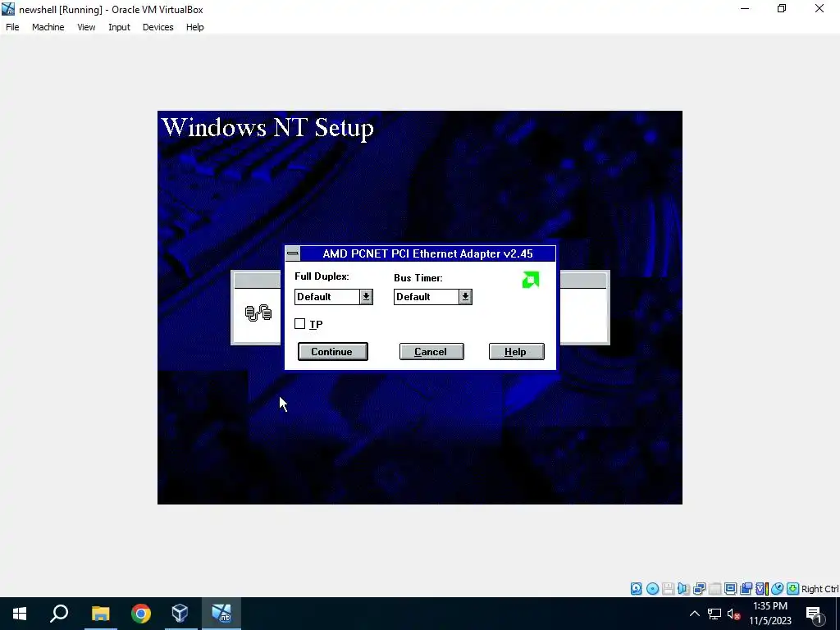Open File Explorer from the taskbar
The height and width of the screenshot is (630, 840).
100,614
